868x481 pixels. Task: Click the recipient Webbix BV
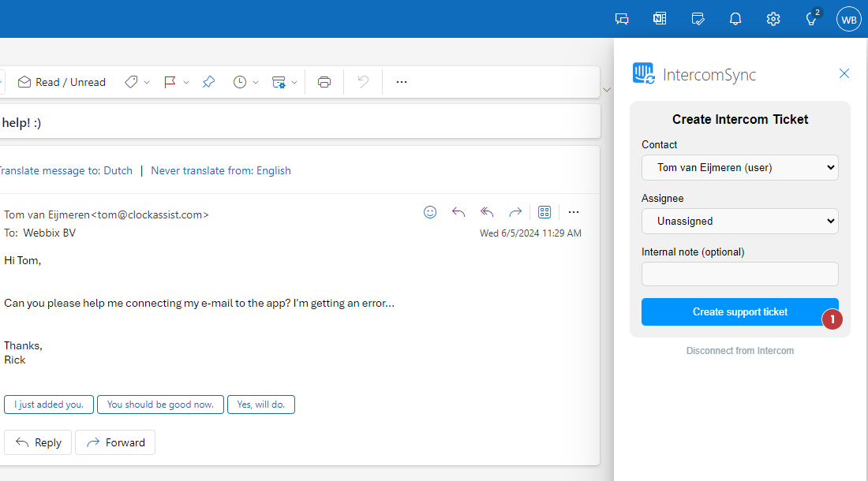tap(49, 233)
